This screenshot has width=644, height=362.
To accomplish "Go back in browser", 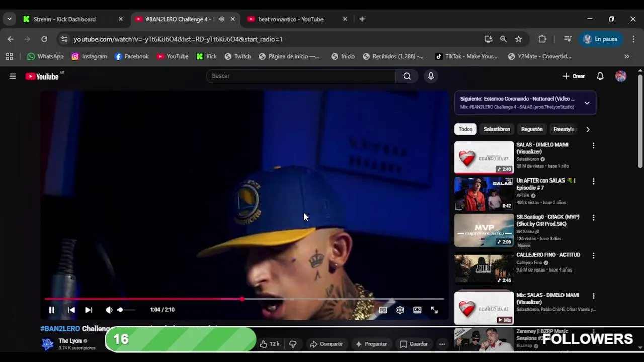I will (11, 39).
